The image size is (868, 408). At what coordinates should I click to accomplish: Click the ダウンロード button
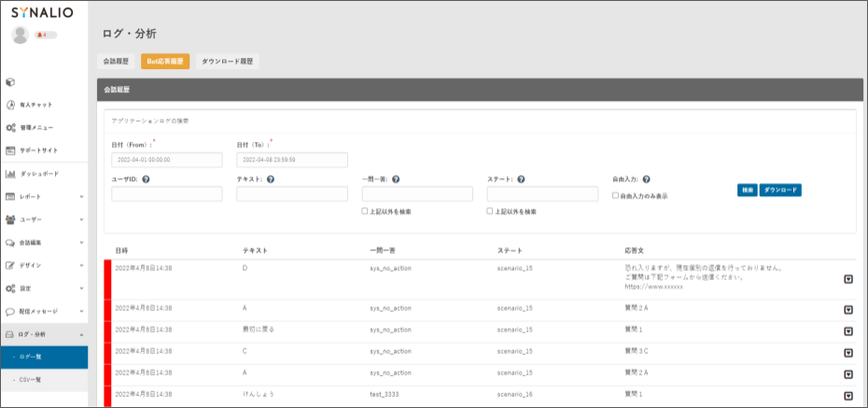[x=780, y=190]
